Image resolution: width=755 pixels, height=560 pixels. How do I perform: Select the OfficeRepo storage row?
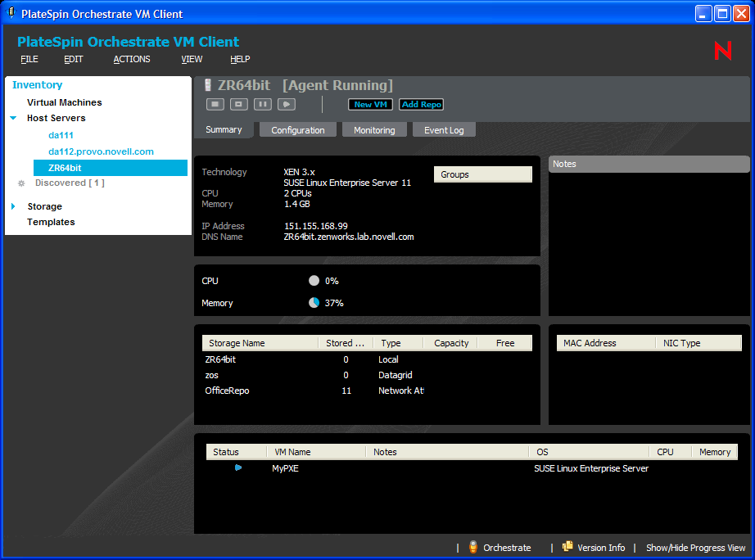tap(227, 391)
